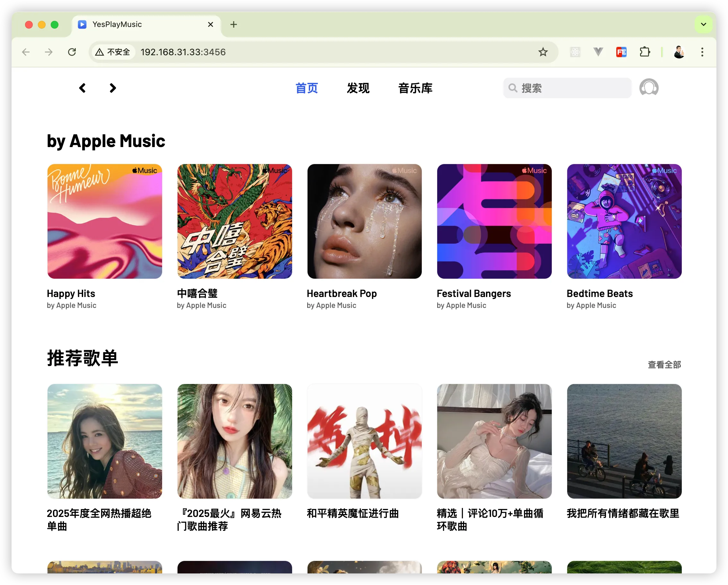Screen dimensions: 728x585
Task: Switch to the 首页 tab
Action: pos(307,88)
